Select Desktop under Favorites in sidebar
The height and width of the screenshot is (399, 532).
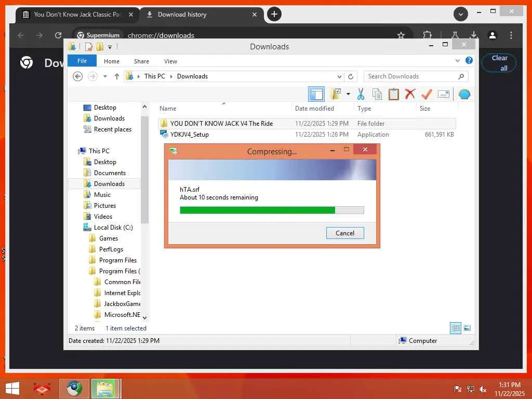(104, 108)
